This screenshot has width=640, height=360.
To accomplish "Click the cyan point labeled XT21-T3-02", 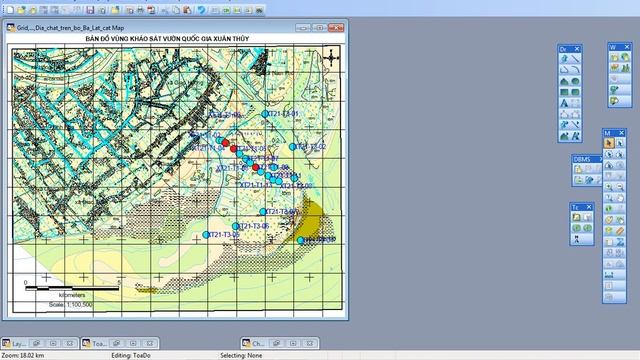I will 292,147.
